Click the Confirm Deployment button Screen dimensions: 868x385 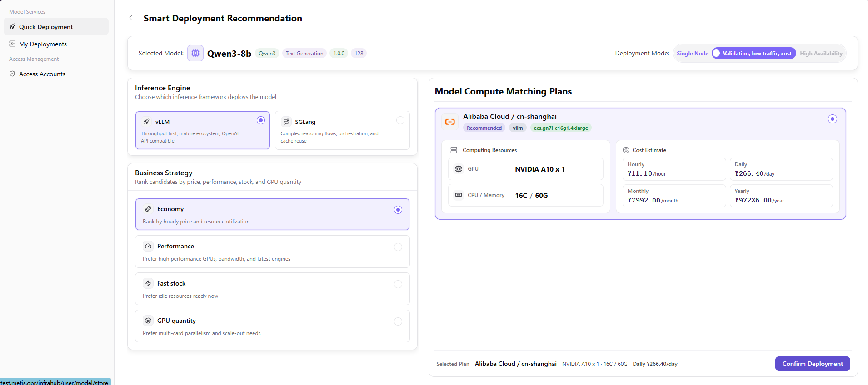click(x=813, y=364)
